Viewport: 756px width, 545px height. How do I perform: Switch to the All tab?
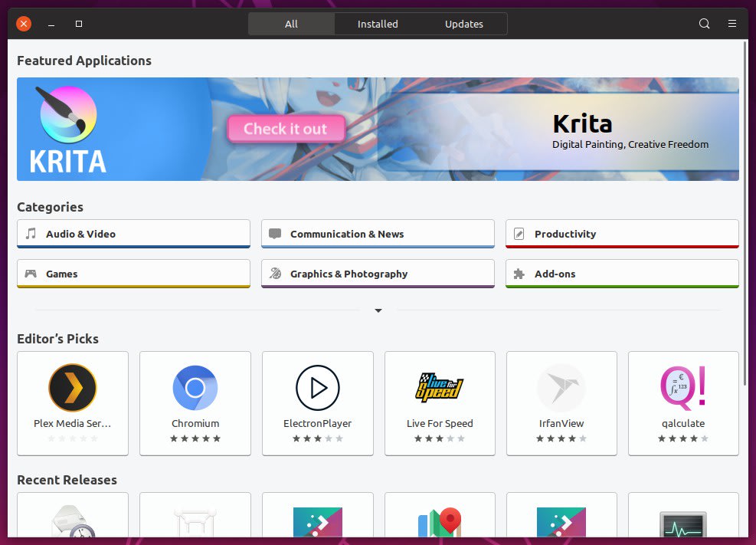click(x=291, y=24)
